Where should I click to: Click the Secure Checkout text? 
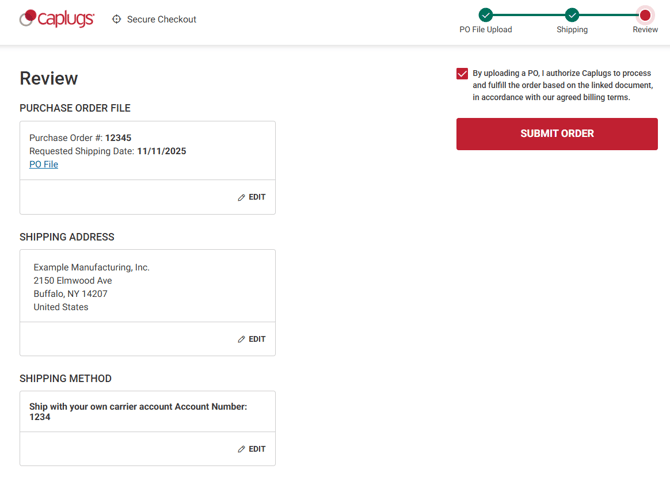pyautogui.click(x=161, y=19)
